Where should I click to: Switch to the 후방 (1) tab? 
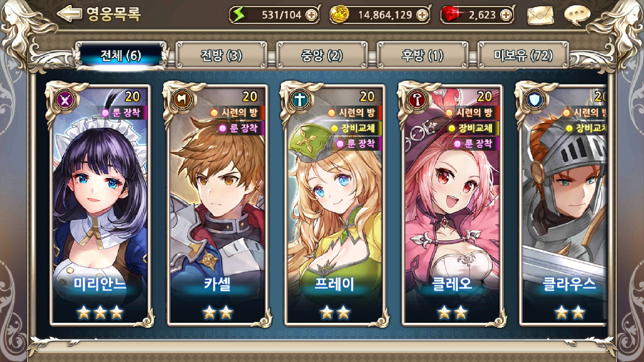[423, 55]
